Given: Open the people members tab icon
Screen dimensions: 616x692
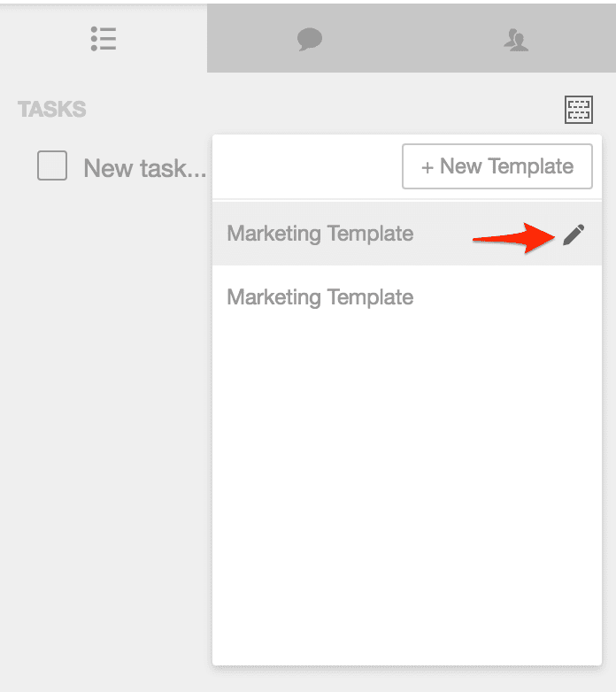Looking at the screenshot, I should [x=516, y=40].
